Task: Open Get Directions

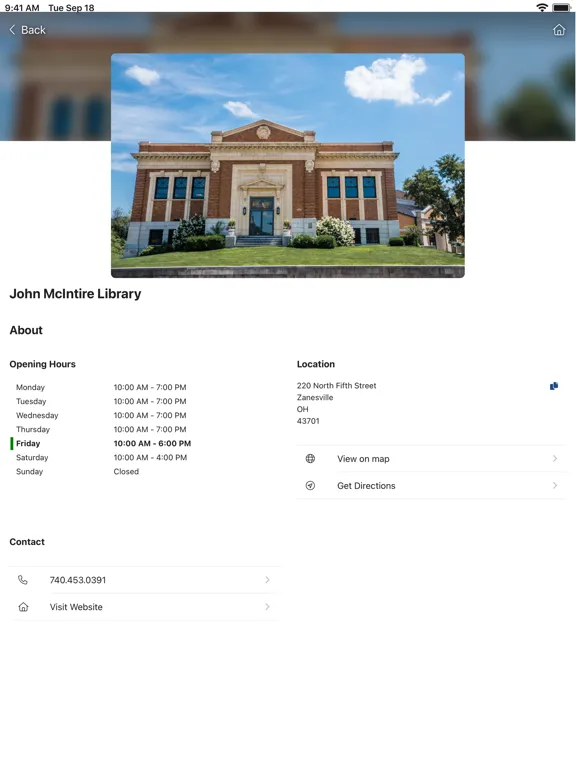Action: (431, 485)
